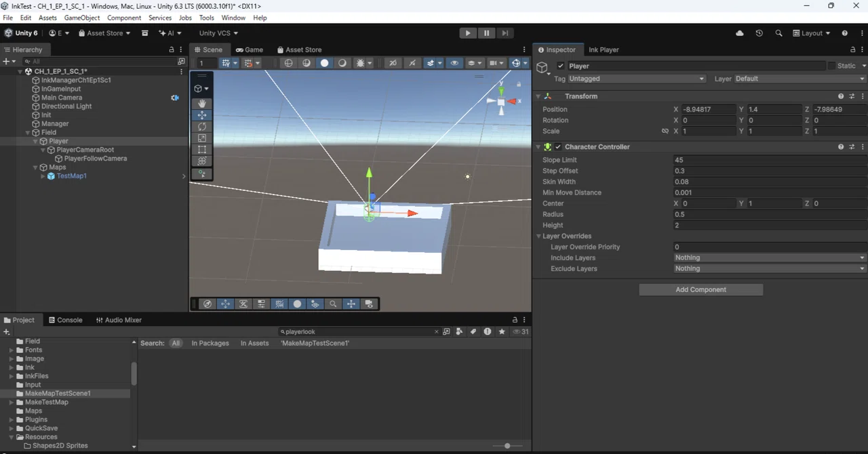Select the Hand view tool
Screen dimensions: 868x454
201,104
